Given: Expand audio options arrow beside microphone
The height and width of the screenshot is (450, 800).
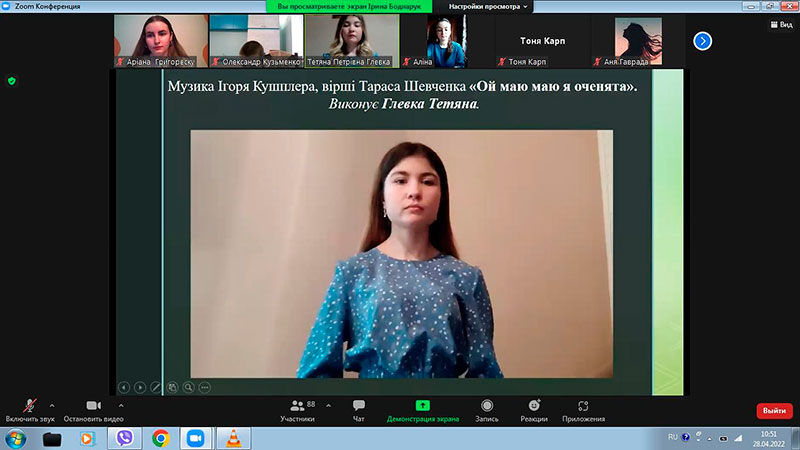Looking at the screenshot, I should [x=52, y=406].
